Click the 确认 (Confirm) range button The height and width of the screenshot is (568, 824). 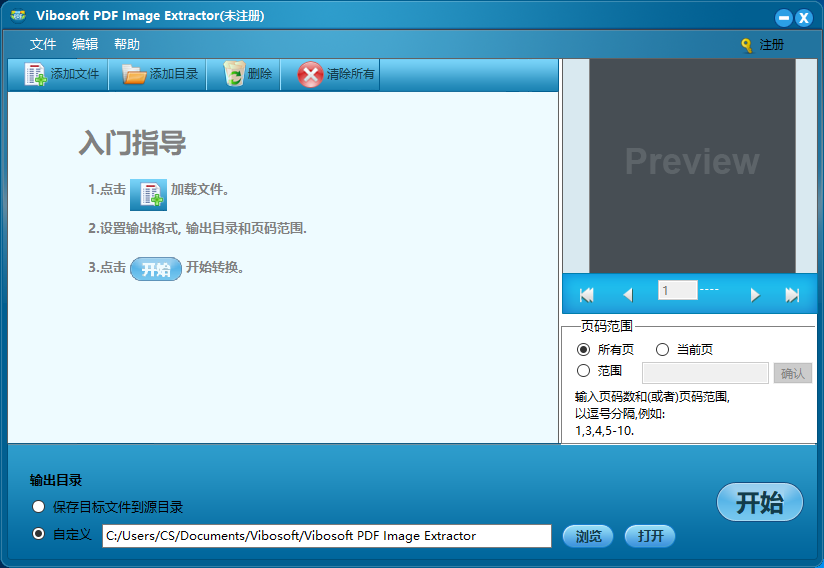pyautogui.click(x=792, y=373)
